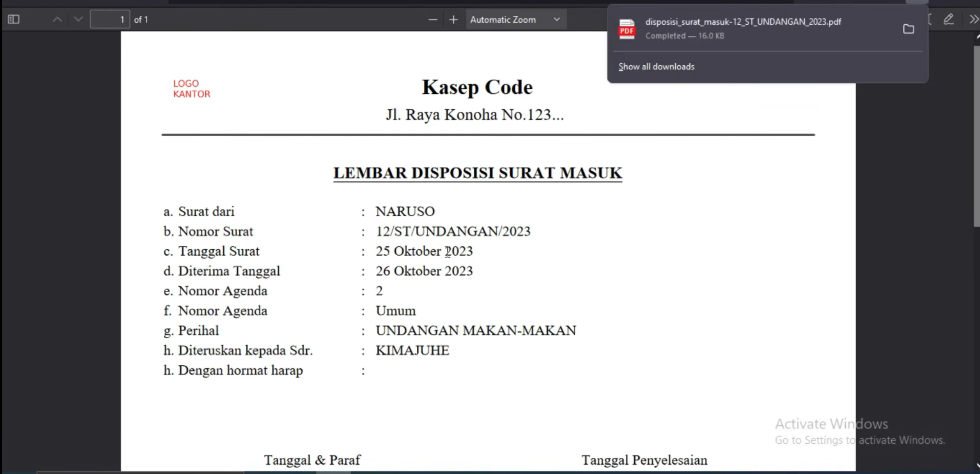Zoom out with the minus button
The width and height of the screenshot is (980, 474).
tap(433, 19)
